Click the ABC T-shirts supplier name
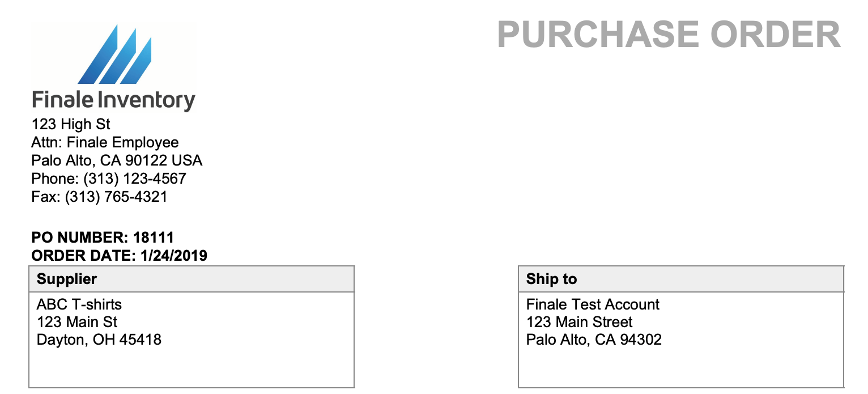Screen dimensions: 868x394 pyautogui.click(x=79, y=304)
